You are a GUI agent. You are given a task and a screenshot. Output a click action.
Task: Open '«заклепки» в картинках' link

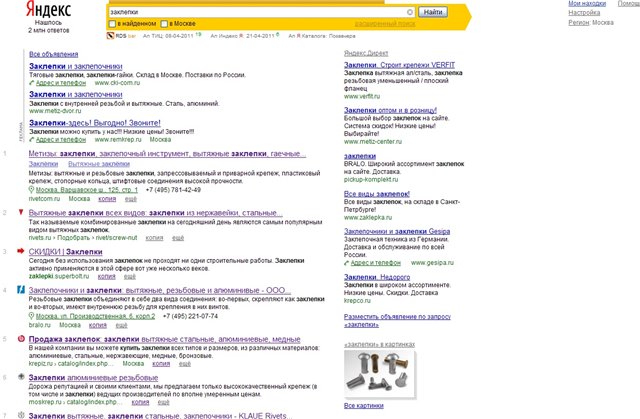click(x=380, y=344)
